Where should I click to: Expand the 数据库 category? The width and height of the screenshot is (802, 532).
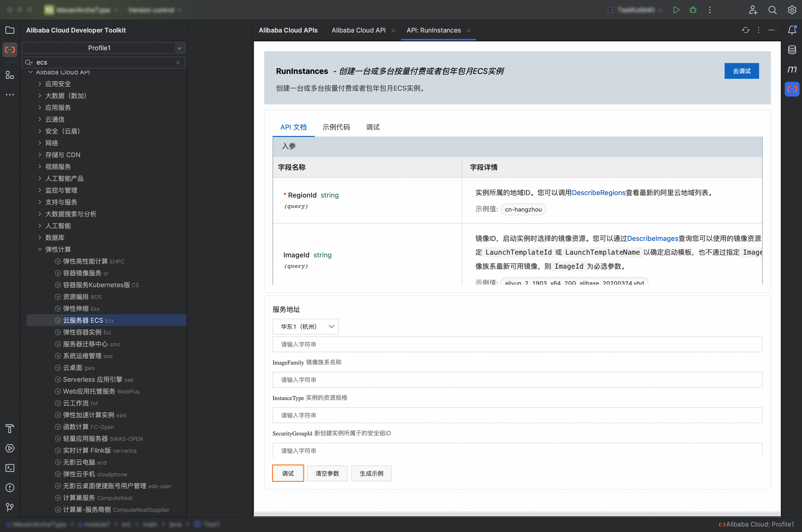(x=40, y=237)
